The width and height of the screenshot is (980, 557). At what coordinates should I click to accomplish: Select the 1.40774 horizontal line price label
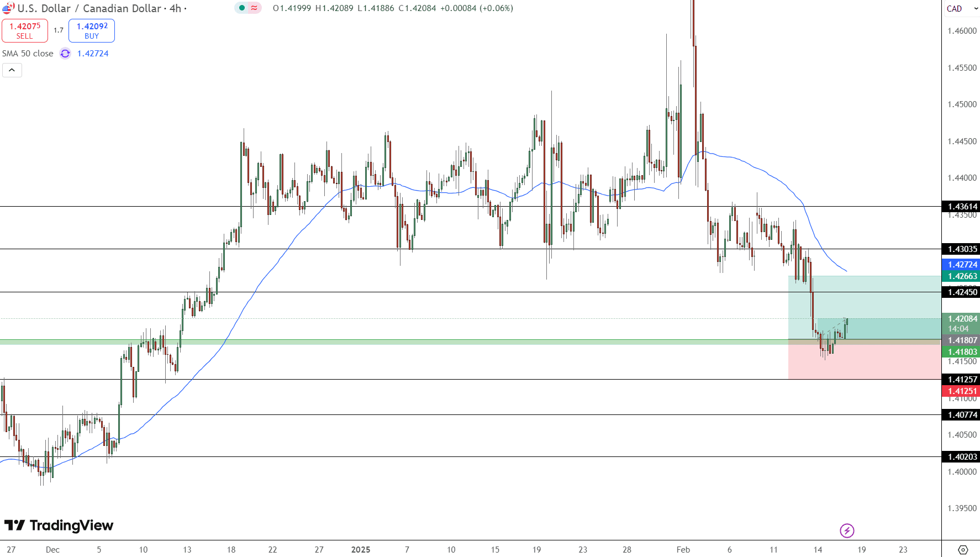click(961, 415)
